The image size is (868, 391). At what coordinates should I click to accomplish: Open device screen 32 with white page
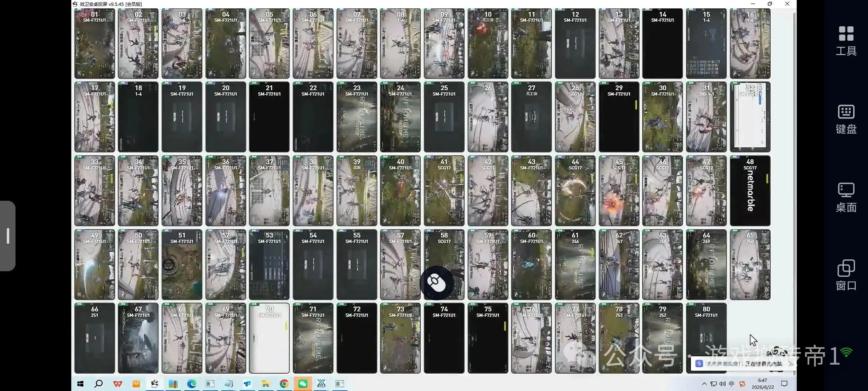coord(750,117)
